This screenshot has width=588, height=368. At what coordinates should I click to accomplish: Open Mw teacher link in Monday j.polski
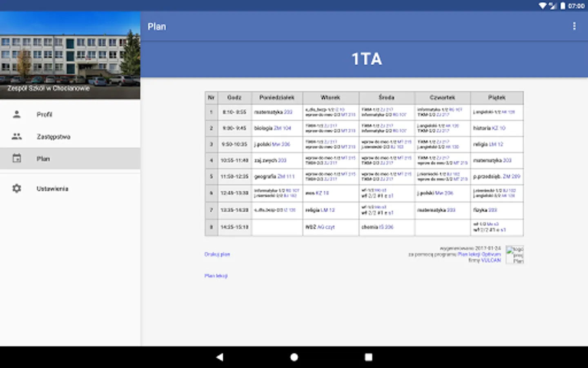point(276,144)
